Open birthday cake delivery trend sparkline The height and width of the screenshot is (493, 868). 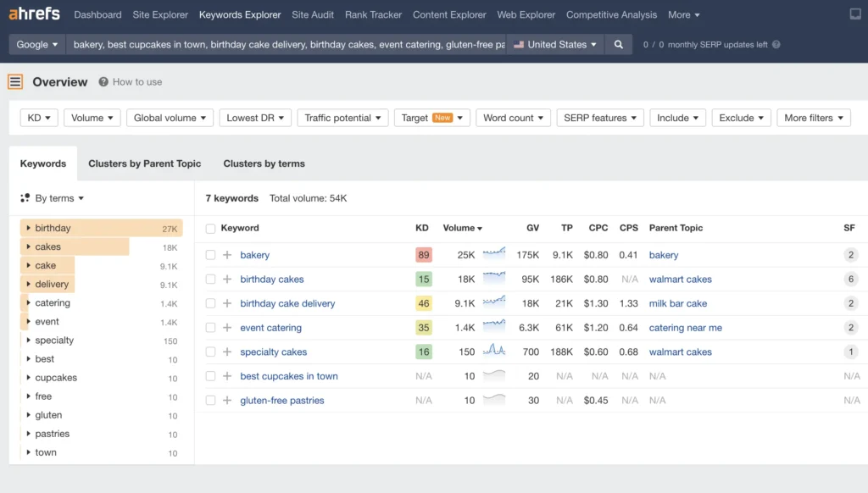pos(494,302)
